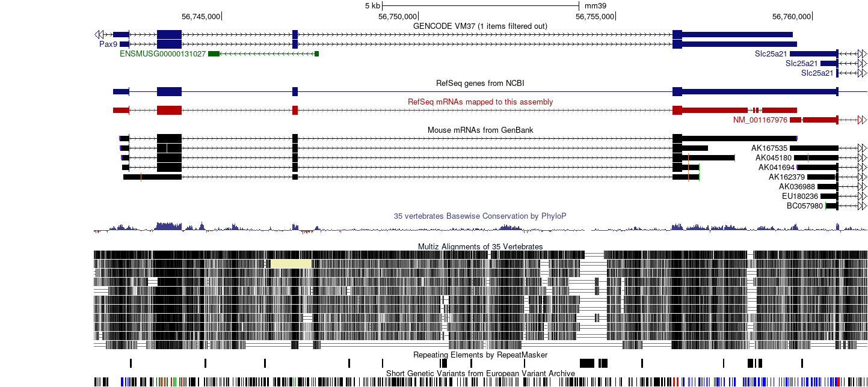This screenshot has width=868, height=387.
Task: Select the NM_001167976 mRNA label
Action: [760, 120]
